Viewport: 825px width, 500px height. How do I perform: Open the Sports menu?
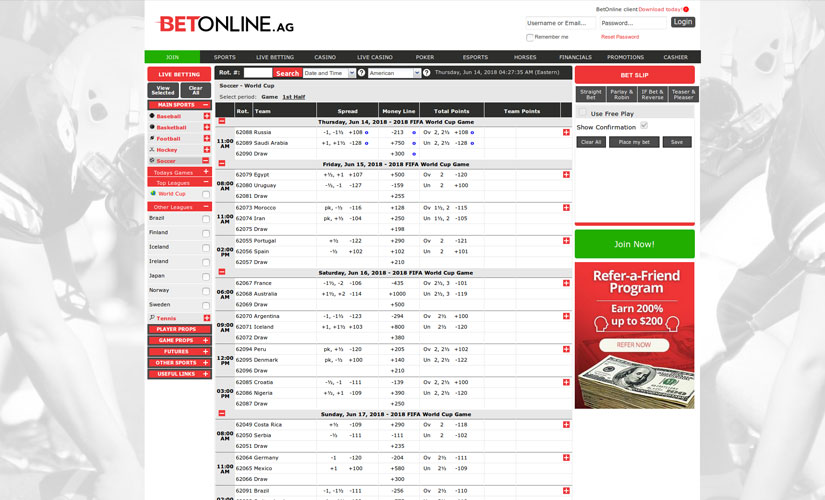tap(225, 57)
